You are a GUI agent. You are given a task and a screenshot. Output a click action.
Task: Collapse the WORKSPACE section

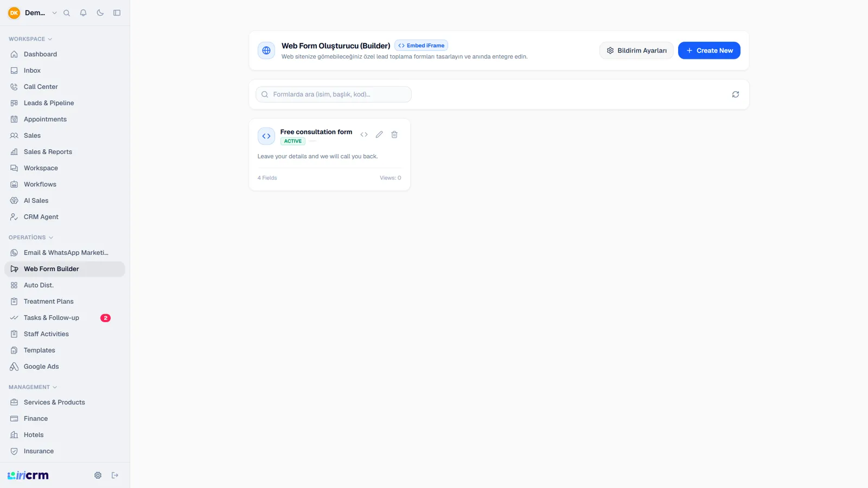(x=30, y=39)
